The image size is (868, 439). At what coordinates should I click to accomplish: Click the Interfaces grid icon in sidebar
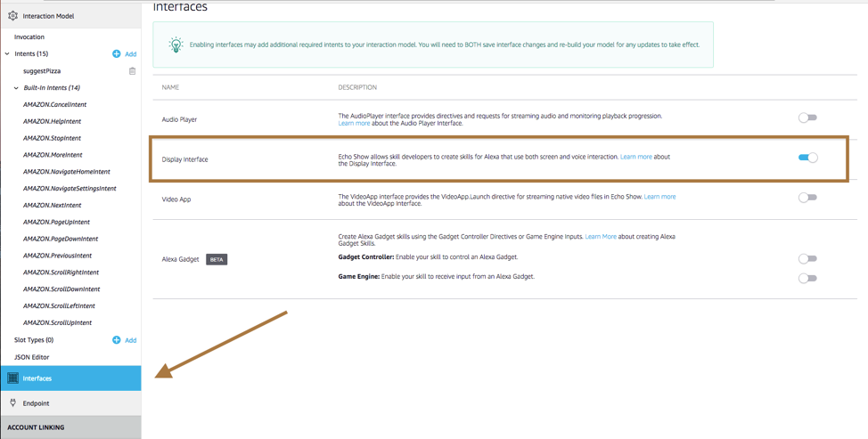pos(12,378)
